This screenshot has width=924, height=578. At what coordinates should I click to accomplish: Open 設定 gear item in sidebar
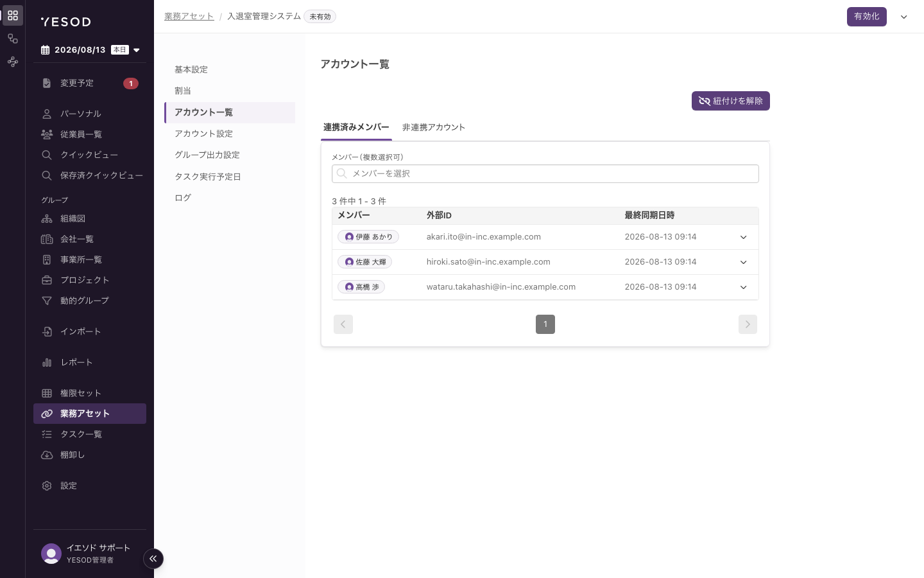90,486
